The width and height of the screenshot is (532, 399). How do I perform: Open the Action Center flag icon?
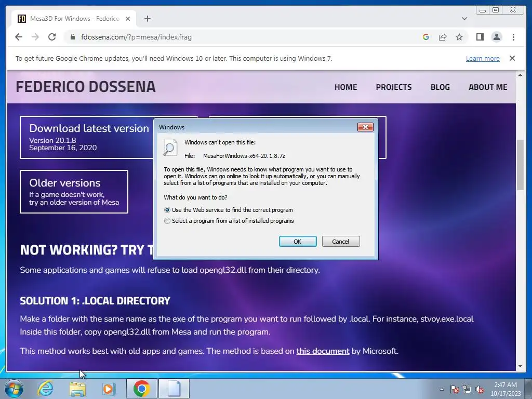455,389
